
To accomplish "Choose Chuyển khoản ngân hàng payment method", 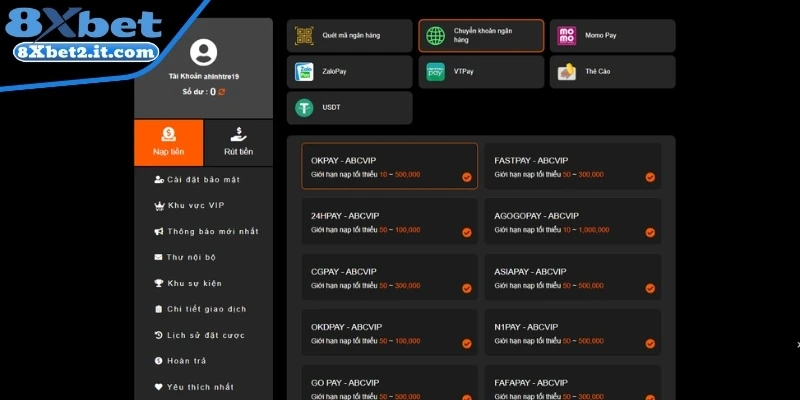I will (x=481, y=36).
